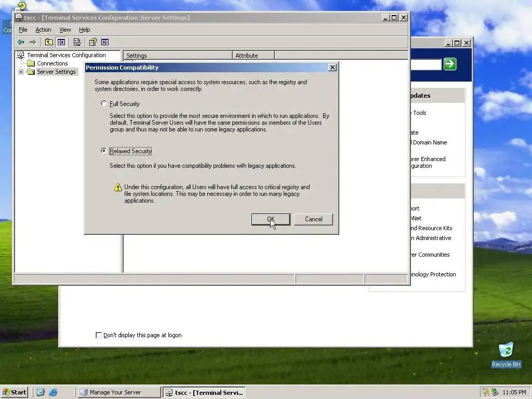The height and width of the screenshot is (399, 532).
Task: Click the Terminal Services Configuration root icon
Action: [x=21, y=55]
